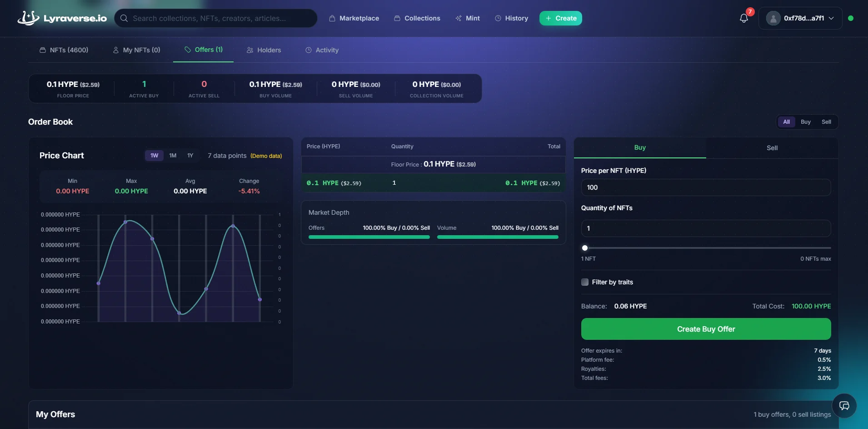Open the chat bubble in bottom corner

[844, 405]
